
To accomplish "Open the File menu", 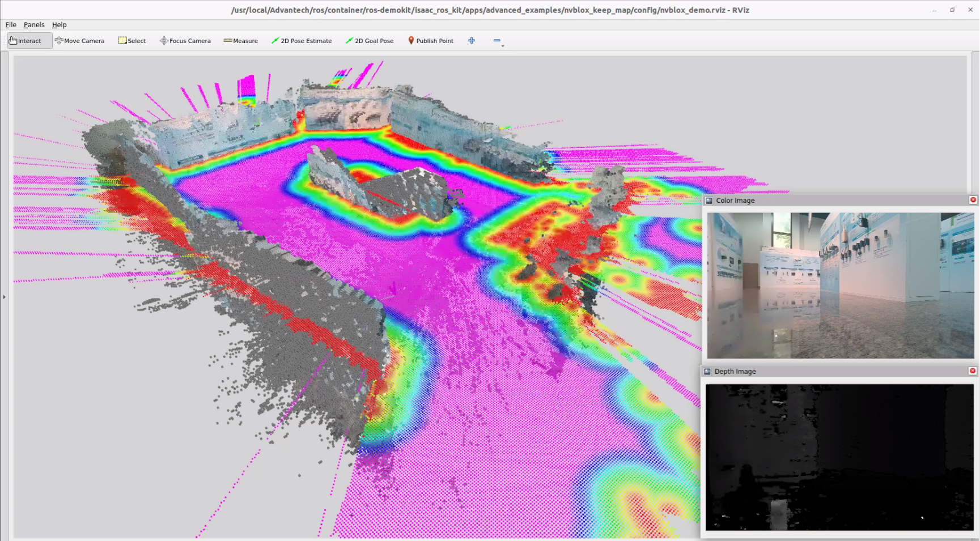I will (11, 25).
